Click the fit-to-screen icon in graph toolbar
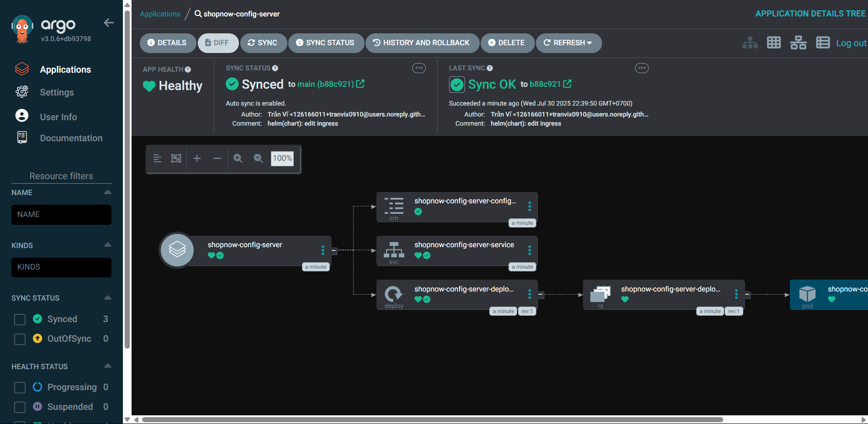Viewport: 868px width, 424px height. (x=176, y=159)
